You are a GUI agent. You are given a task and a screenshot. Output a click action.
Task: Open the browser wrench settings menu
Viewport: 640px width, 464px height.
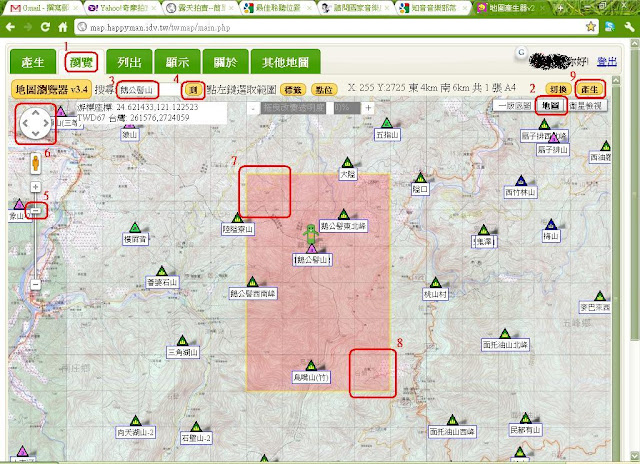[x=629, y=27]
